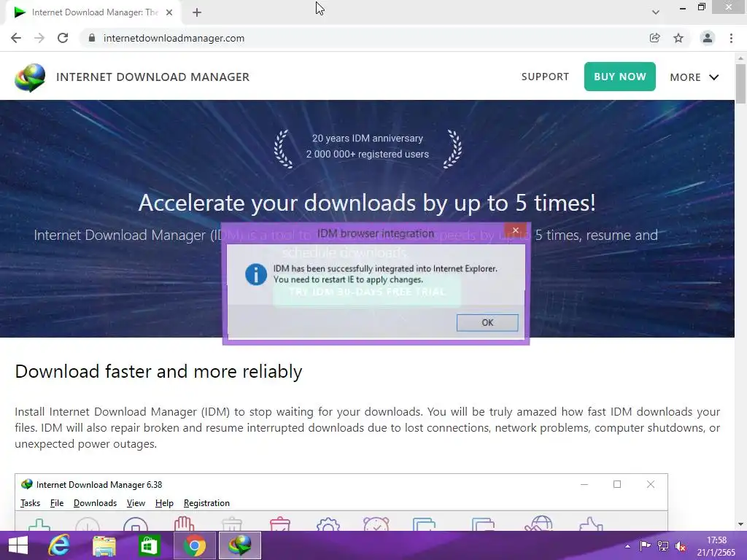Click the '20 years IDM anniversary' text
This screenshot has height=560, width=747.
pyautogui.click(x=368, y=138)
